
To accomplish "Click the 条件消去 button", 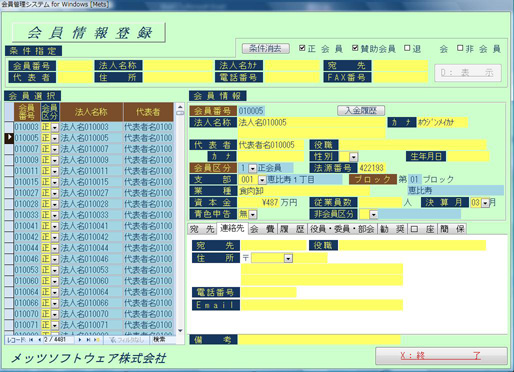I will point(266,49).
